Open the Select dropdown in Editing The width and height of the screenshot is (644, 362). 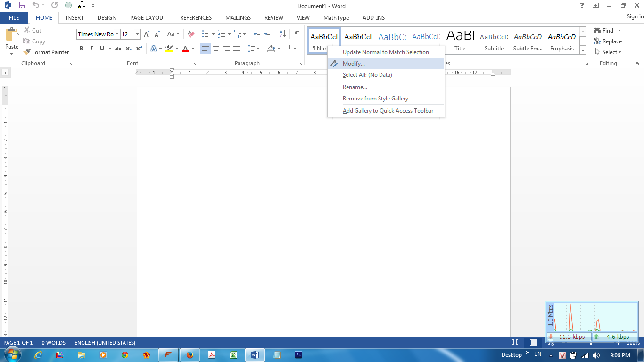(608, 52)
